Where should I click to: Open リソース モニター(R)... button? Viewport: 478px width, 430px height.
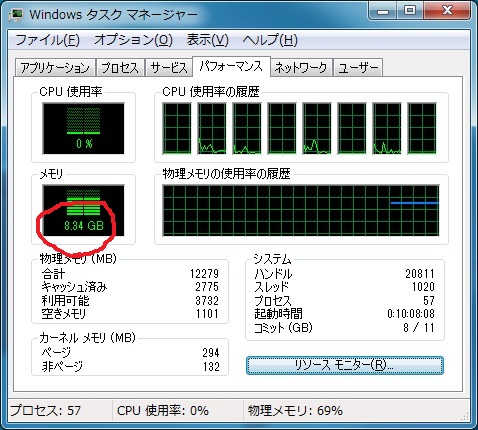click(x=345, y=365)
